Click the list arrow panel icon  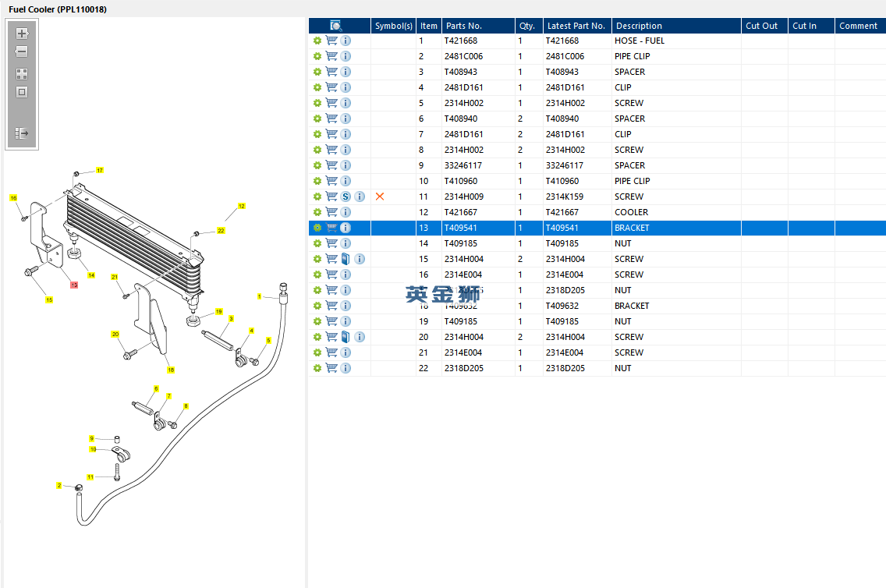point(22,133)
